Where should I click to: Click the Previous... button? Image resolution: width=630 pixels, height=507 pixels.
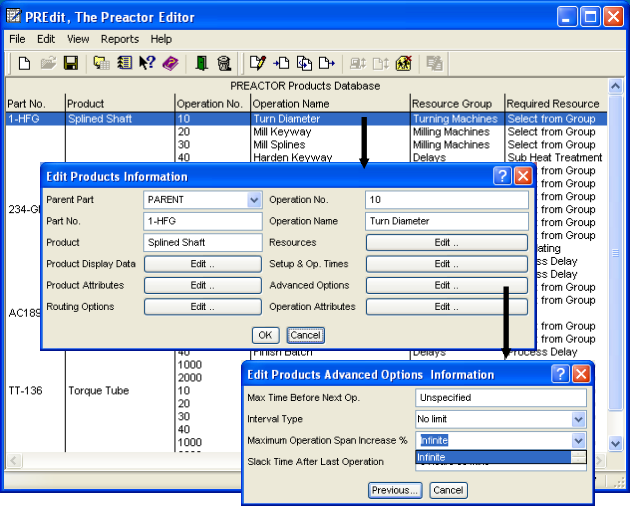click(395, 490)
